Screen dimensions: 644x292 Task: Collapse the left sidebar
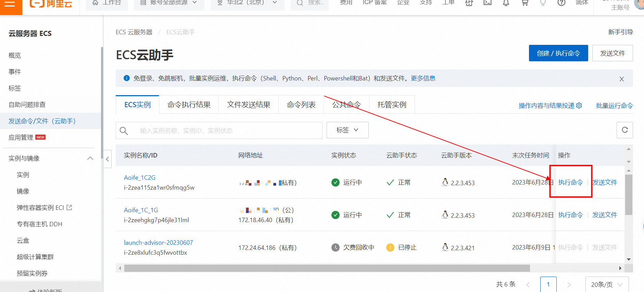[108, 159]
